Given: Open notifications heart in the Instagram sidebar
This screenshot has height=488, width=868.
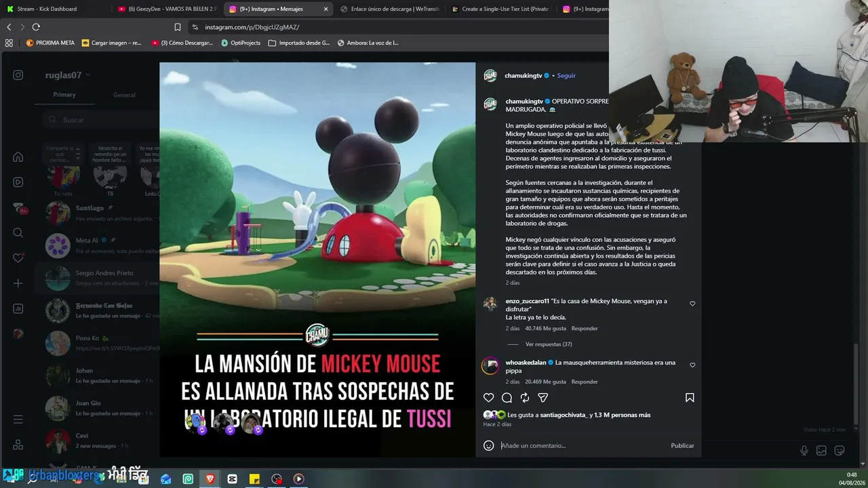Looking at the screenshot, I should 18,258.
